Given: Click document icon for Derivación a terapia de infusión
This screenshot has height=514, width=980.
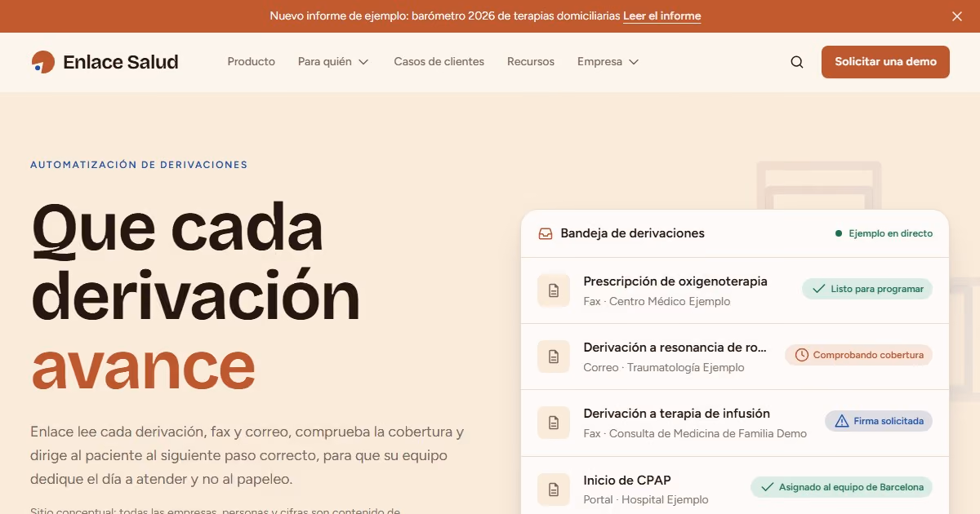Looking at the screenshot, I should click(x=554, y=423).
